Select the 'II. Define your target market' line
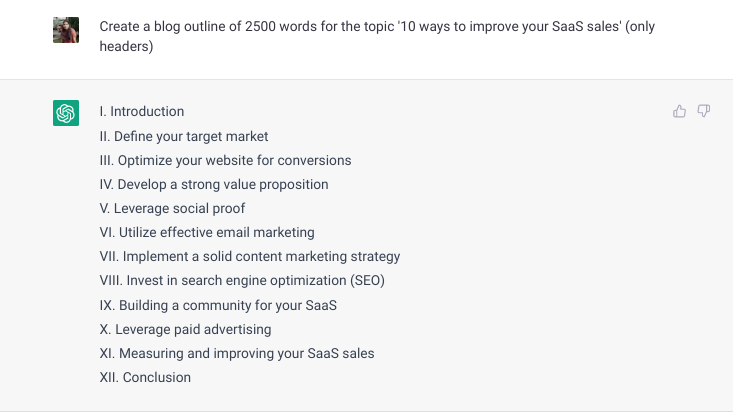Image resolution: width=733 pixels, height=414 pixels. (184, 136)
